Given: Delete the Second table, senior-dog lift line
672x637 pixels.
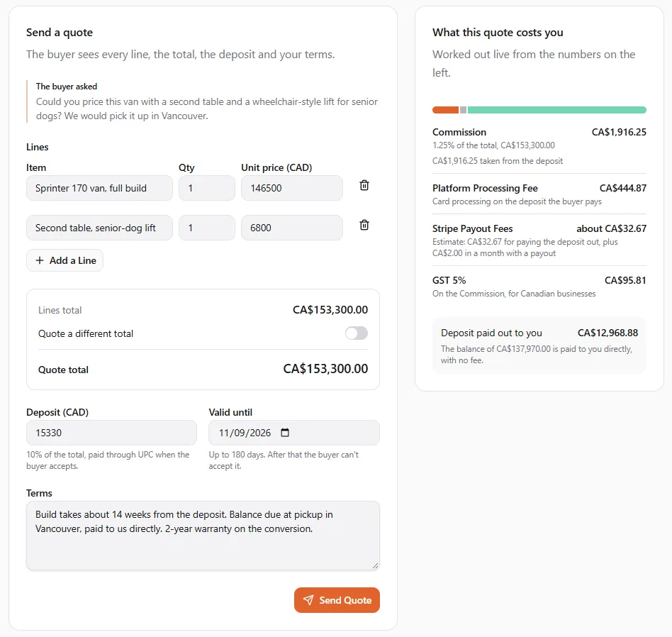Looking at the screenshot, I should click(x=364, y=225).
